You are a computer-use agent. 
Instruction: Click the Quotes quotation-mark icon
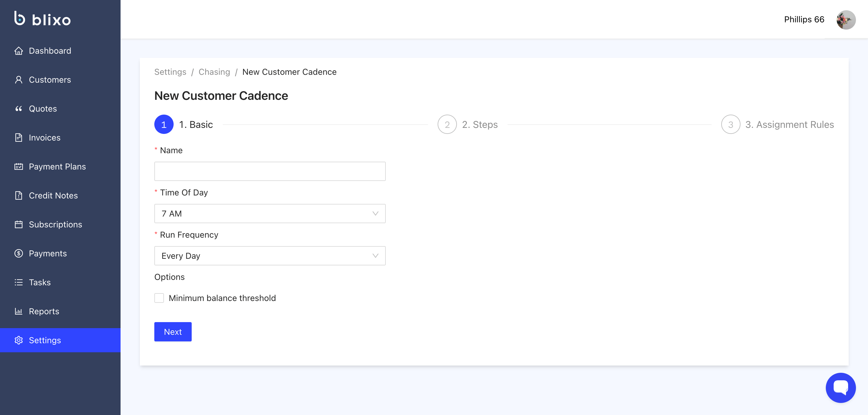pyautogui.click(x=18, y=109)
